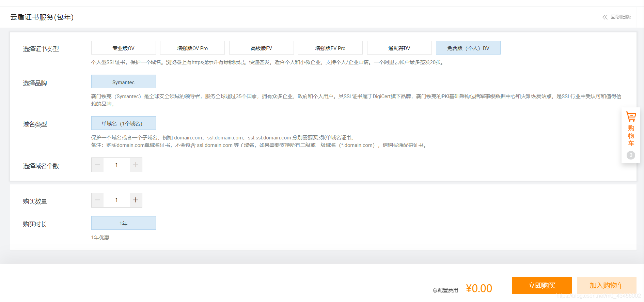
Task: Click the 云盾证书服务(包年) page title
Action: (x=42, y=17)
